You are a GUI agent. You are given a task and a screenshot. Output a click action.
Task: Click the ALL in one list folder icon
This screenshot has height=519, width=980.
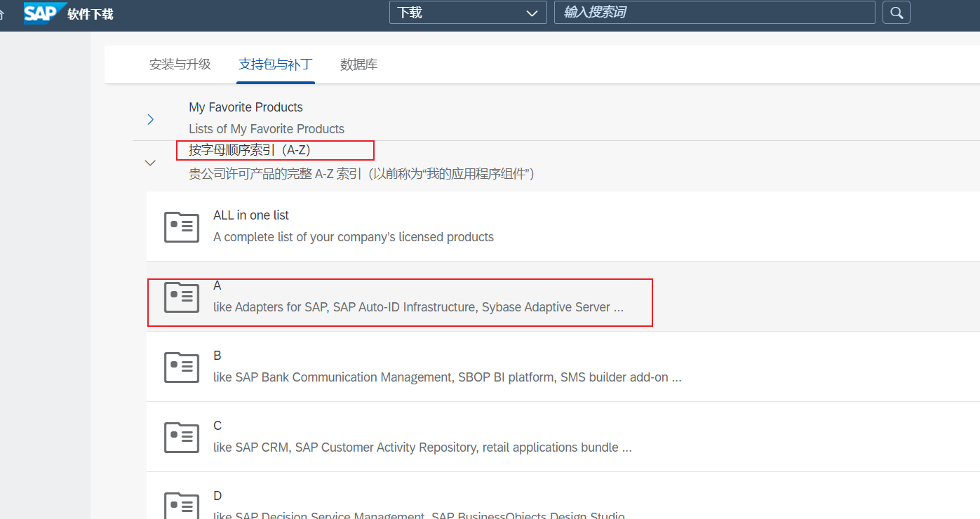(182, 227)
